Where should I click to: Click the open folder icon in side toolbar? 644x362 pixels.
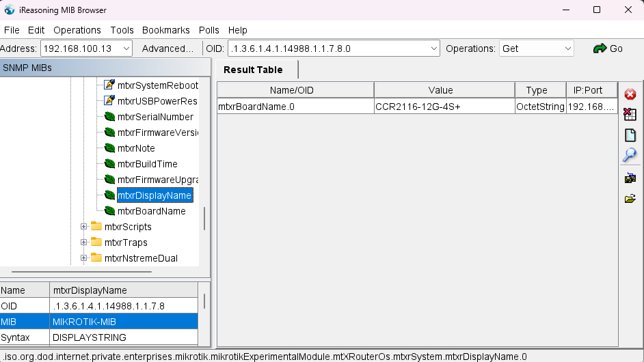[630, 199]
